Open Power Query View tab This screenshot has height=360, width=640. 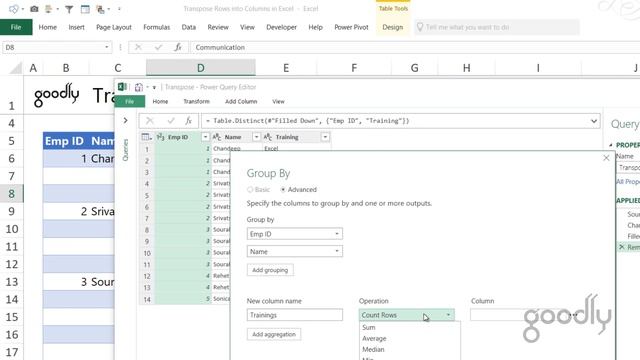[x=278, y=101]
